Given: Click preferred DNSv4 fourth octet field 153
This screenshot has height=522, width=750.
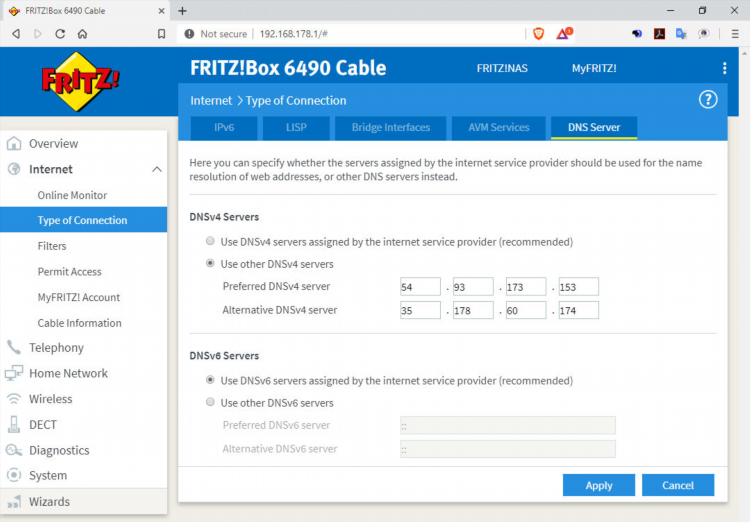Looking at the screenshot, I should [x=578, y=287].
